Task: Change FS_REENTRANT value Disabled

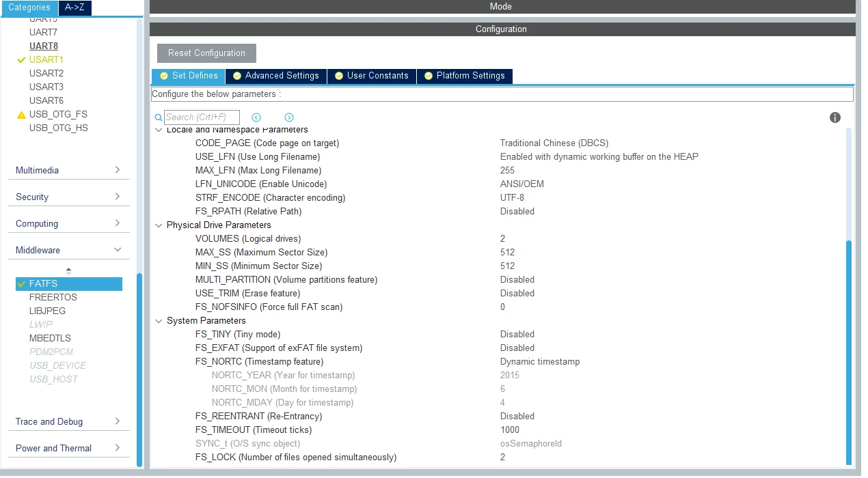Action: point(517,416)
